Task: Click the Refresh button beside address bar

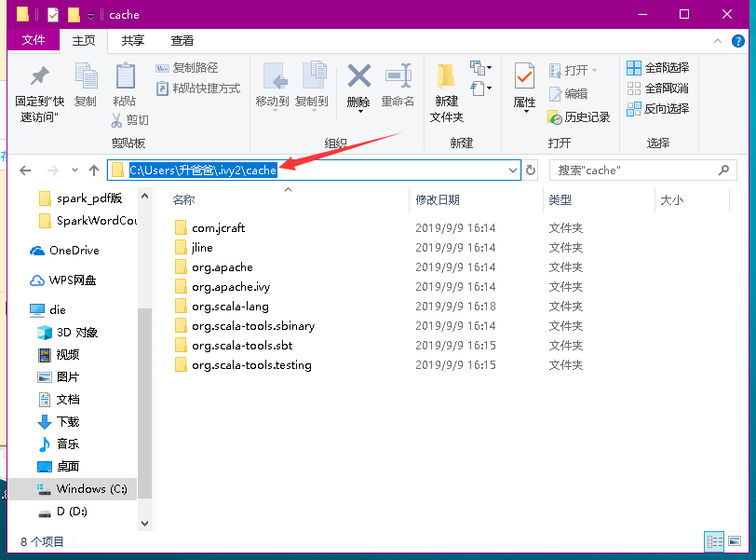Action: coord(531,170)
